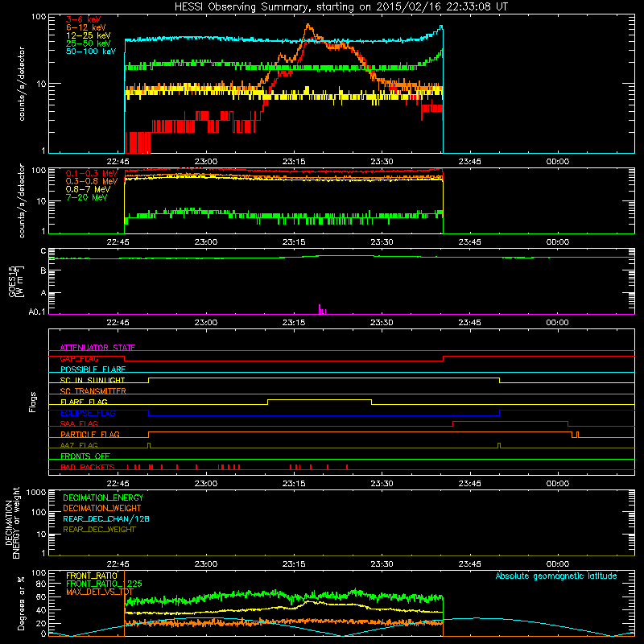Screen dimensions: 644x644
Task: Select the FLARE_FLAG label
Action: pyautogui.click(x=84, y=402)
